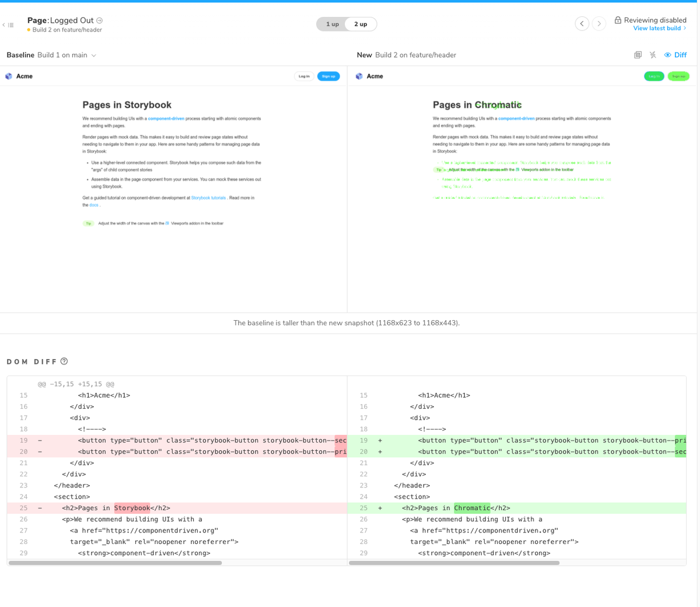The image size is (700, 607).
Task: Click Storybook tutorials link in baseline snapshot
Action: point(208,198)
